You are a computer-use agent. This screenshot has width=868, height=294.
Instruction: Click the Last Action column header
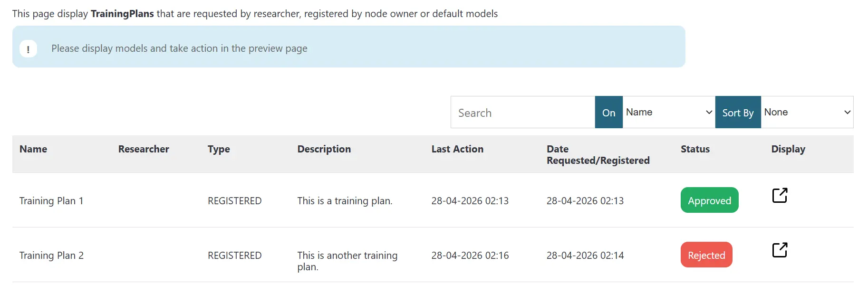pyautogui.click(x=457, y=149)
